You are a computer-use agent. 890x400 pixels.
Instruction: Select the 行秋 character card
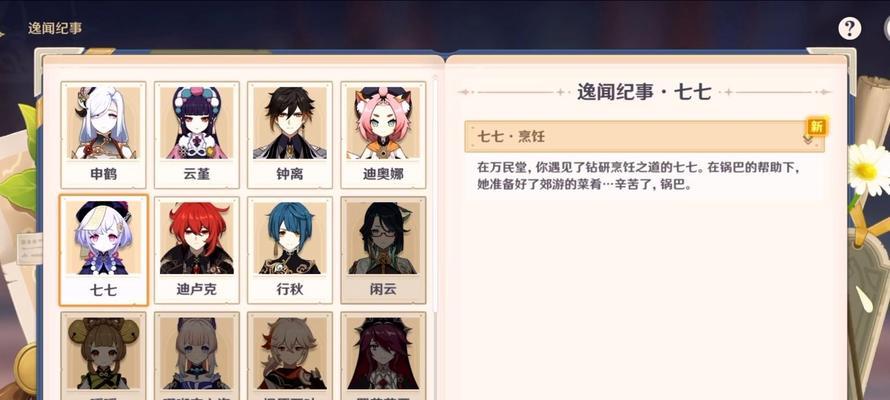pos(289,250)
